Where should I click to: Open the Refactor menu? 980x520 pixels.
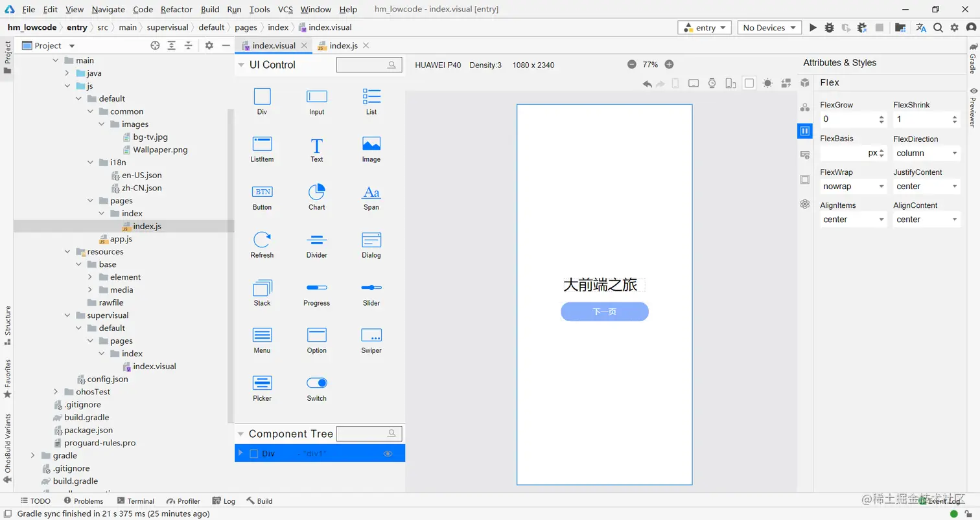coord(176,9)
